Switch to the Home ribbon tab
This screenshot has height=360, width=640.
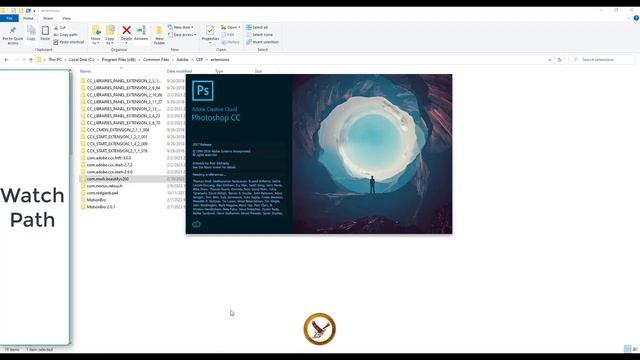(28, 18)
